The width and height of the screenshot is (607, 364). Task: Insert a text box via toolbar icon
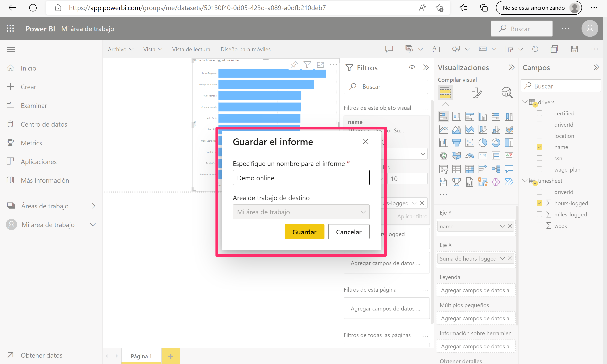tap(436, 49)
